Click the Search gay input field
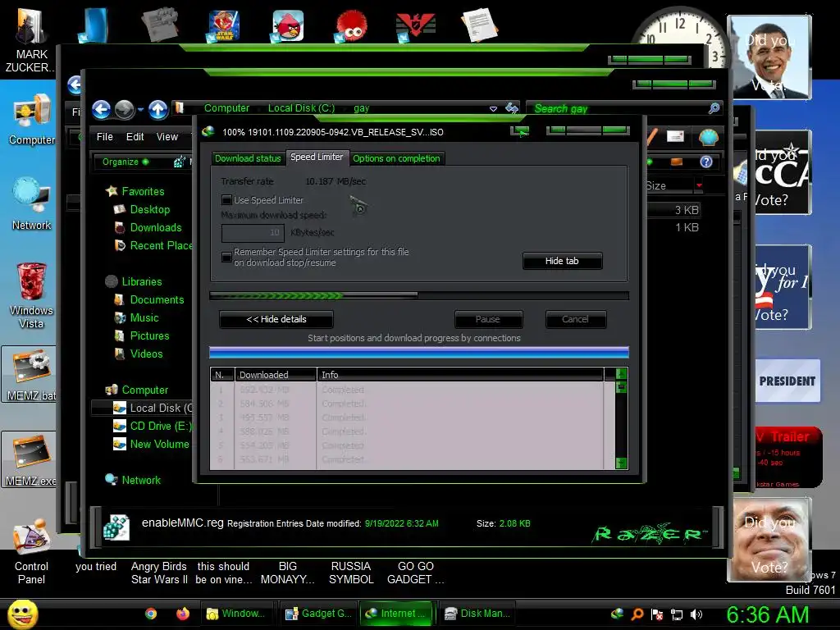The image size is (840, 630). tap(617, 109)
